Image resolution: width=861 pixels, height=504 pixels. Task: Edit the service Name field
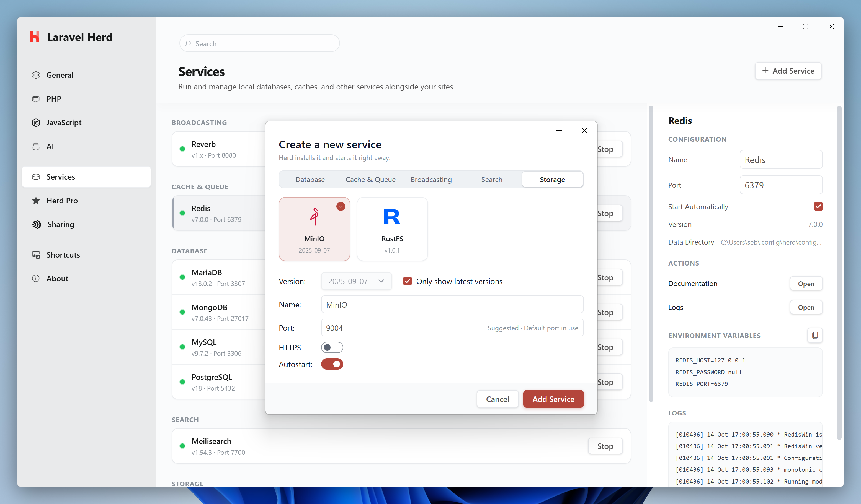click(x=452, y=304)
